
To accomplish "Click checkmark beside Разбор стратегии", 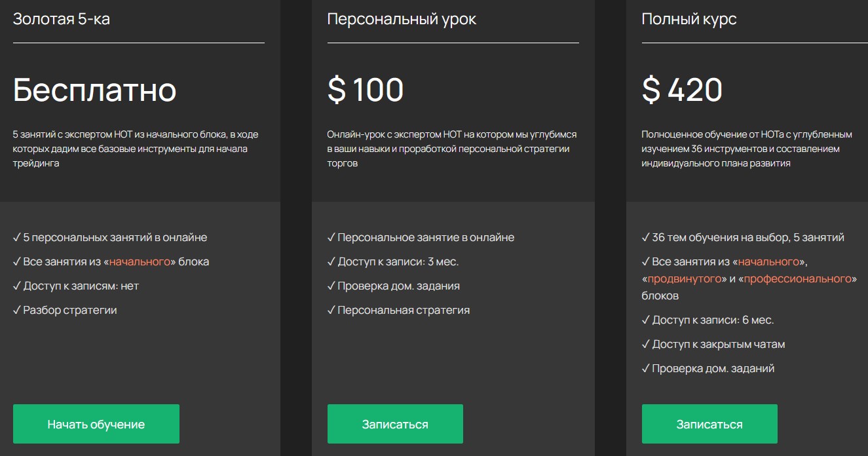I will 17,310.
